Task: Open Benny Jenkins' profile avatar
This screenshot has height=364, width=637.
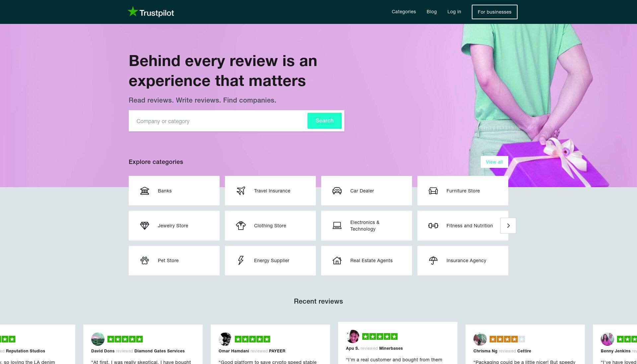Action: pyautogui.click(x=607, y=339)
